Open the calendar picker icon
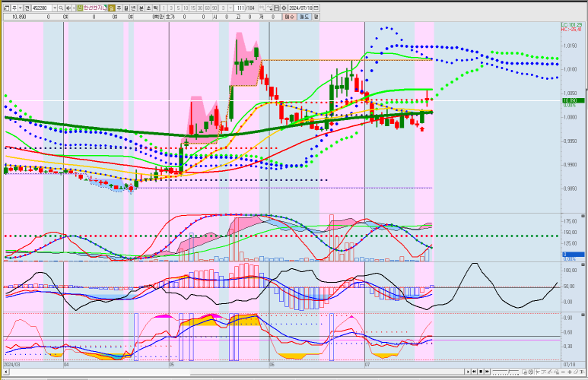 click(x=316, y=8)
